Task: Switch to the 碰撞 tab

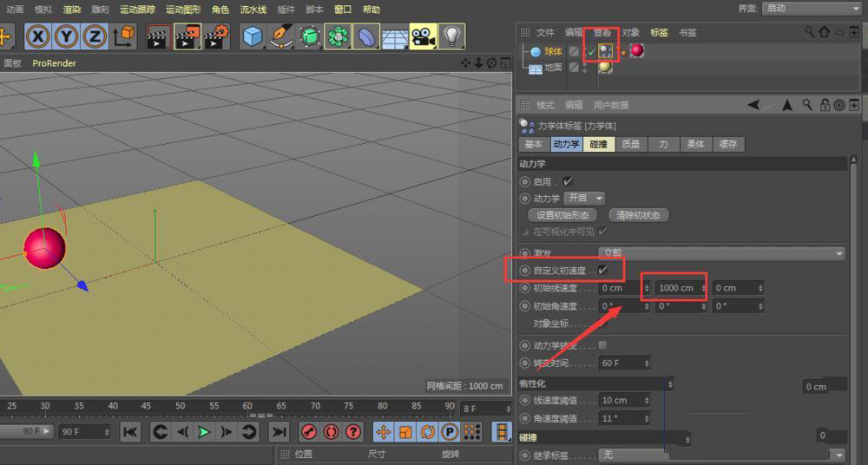Action: point(598,145)
